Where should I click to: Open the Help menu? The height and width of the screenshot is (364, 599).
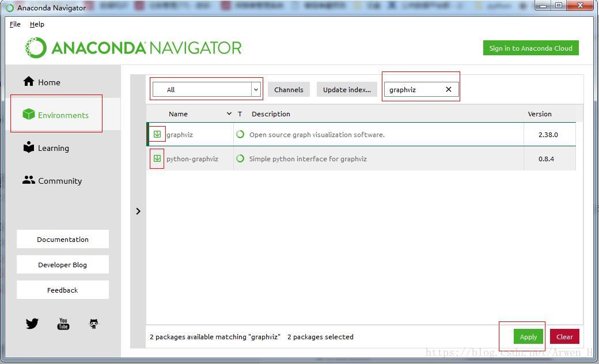[x=37, y=24]
